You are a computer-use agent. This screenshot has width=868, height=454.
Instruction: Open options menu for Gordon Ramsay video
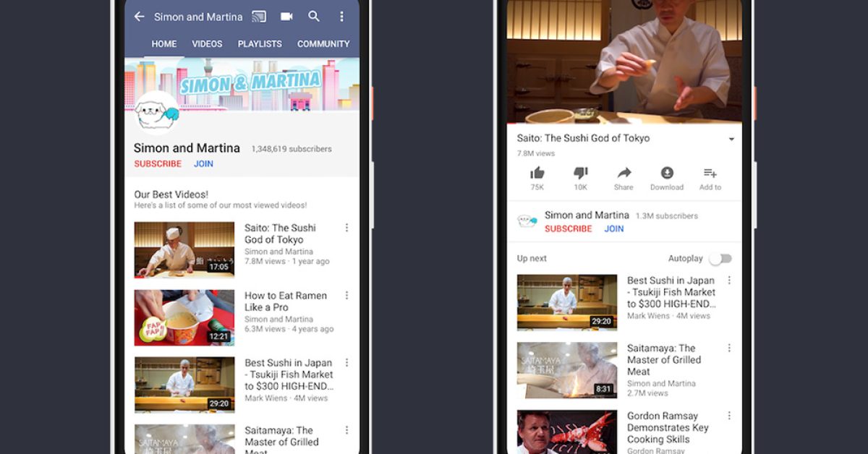tap(729, 416)
